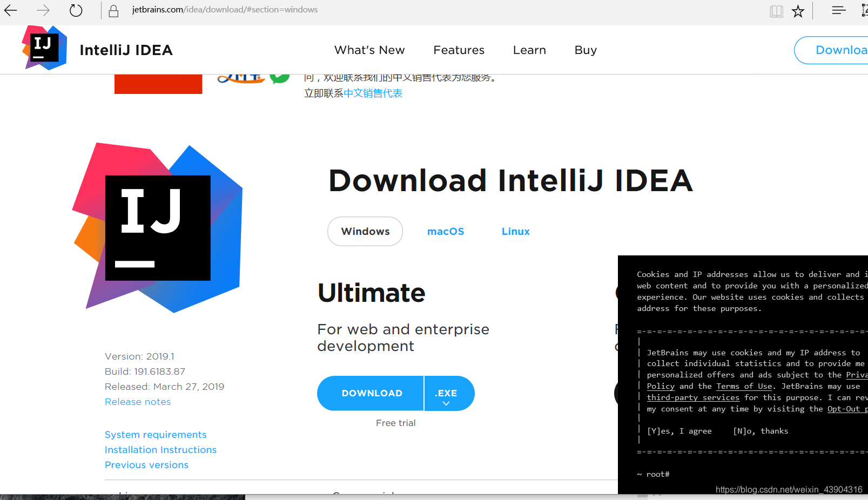Go back with the browser back arrow
The height and width of the screenshot is (500, 868).
(11, 10)
